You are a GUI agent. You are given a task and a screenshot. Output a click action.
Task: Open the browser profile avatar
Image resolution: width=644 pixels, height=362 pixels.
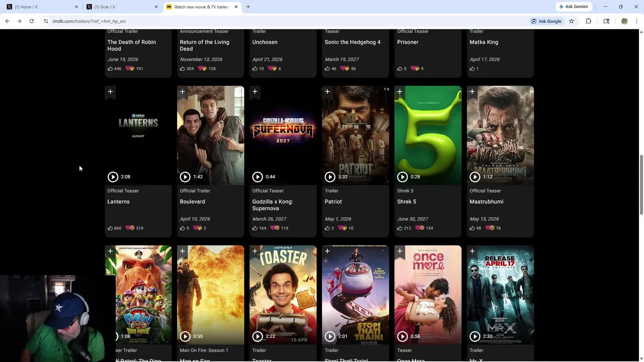(624, 21)
